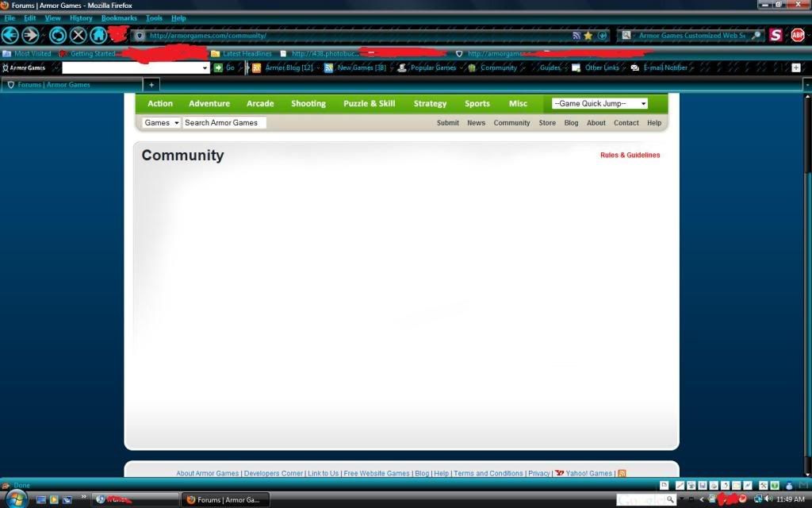812x508 pixels.
Task: Open the Submit link in site nav
Action: coord(447,123)
